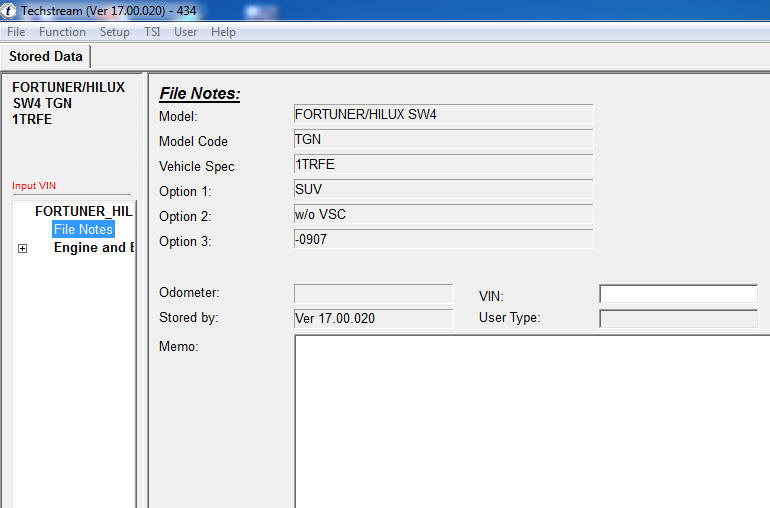Open the Function menu
This screenshot has height=508, width=770.
point(62,32)
